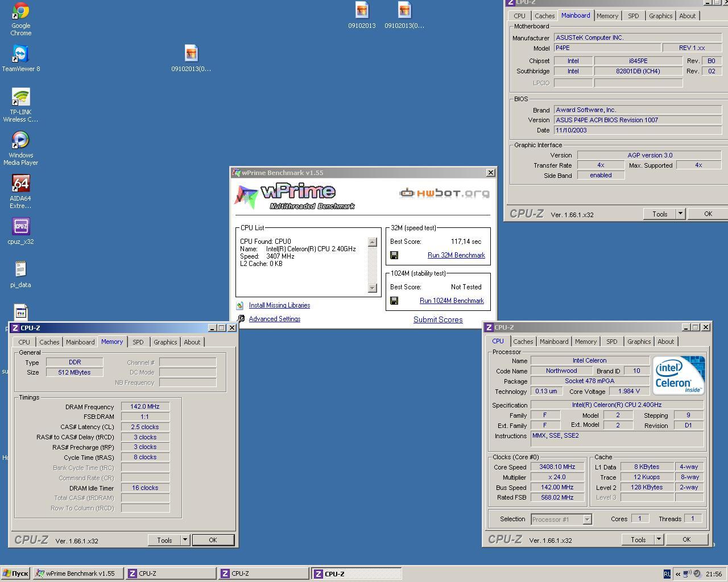This screenshot has width=728, height=582.
Task: Run 32M Benchmark link
Action: [x=456, y=255]
